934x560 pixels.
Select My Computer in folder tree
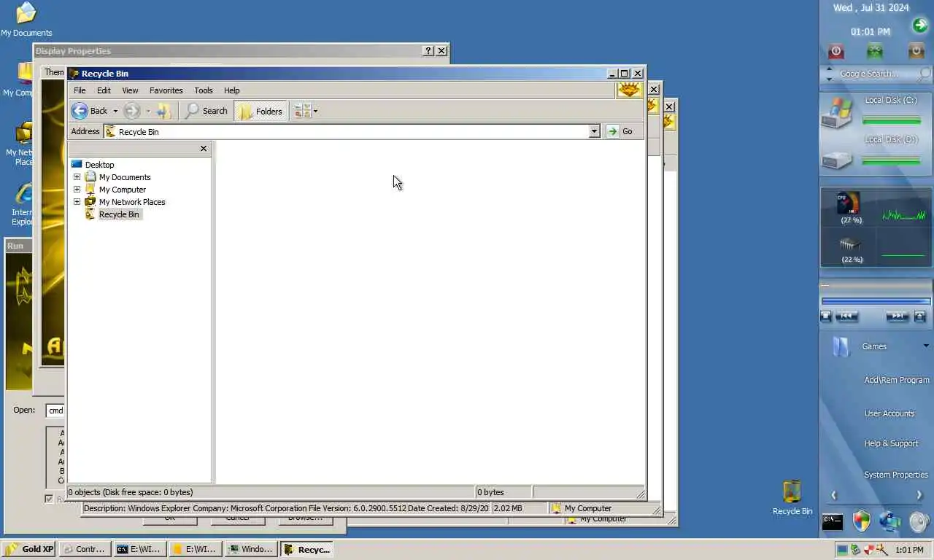pyautogui.click(x=122, y=190)
